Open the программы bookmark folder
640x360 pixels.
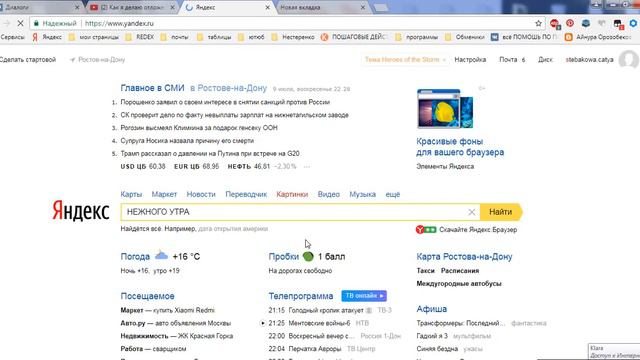pyautogui.click(x=417, y=37)
